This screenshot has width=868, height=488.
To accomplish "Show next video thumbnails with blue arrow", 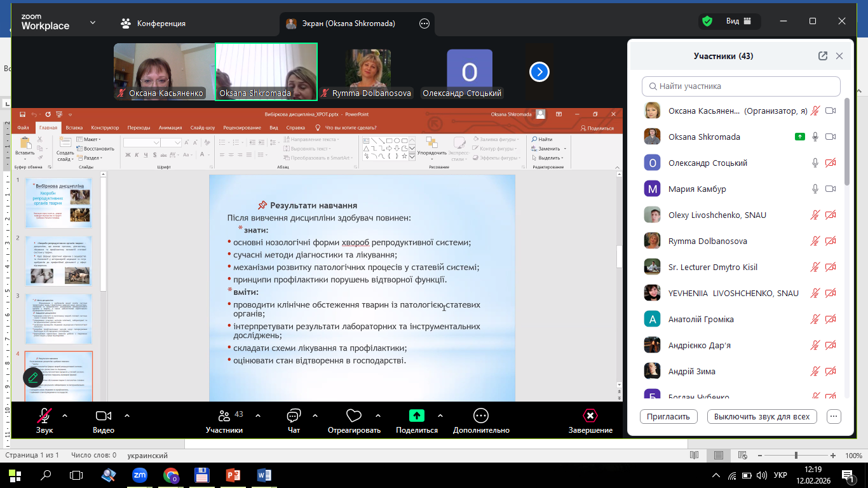I will coord(539,72).
